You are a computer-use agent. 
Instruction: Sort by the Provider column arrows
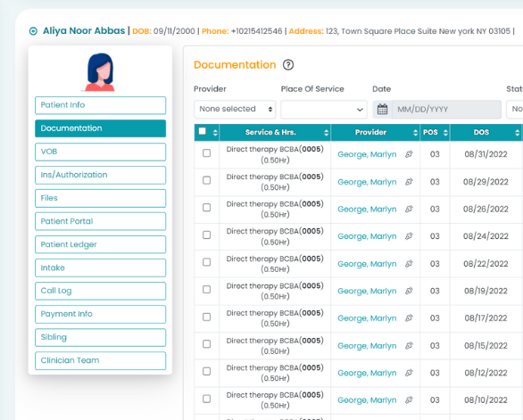click(415, 133)
